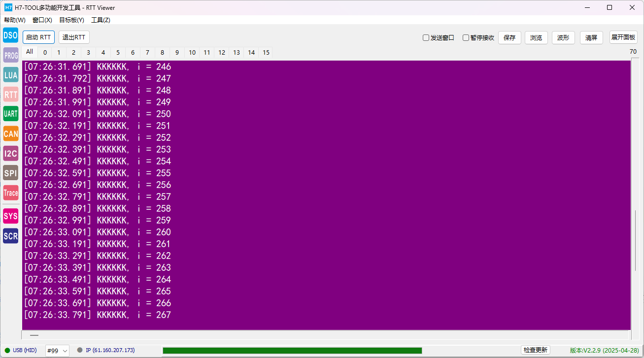Click the log line 'i = 246'
This screenshot has width=644, height=358.
coord(97,66)
